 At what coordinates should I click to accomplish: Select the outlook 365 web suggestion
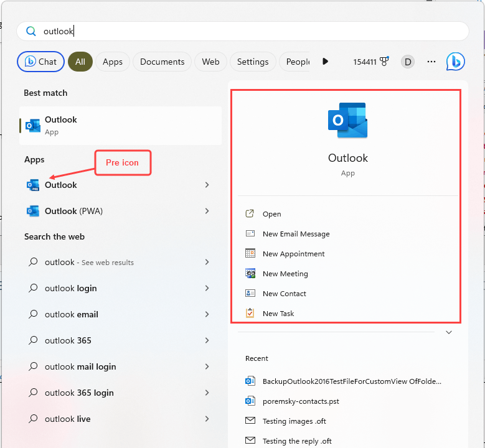coord(68,340)
